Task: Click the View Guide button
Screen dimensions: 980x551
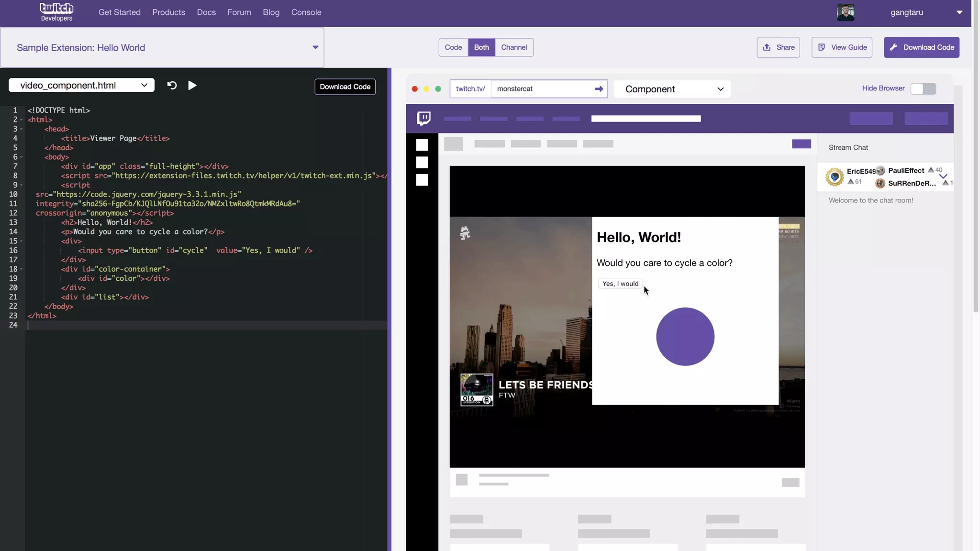Action: [842, 47]
